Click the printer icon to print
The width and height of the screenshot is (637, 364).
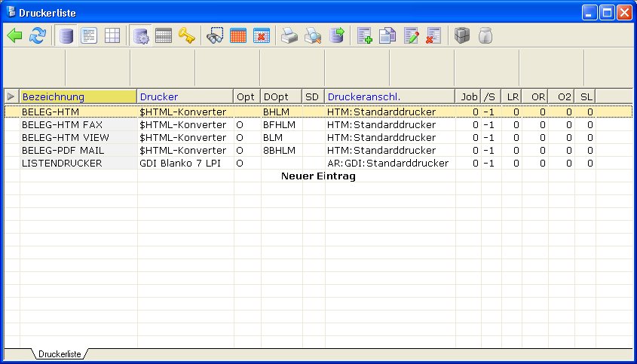coord(289,35)
